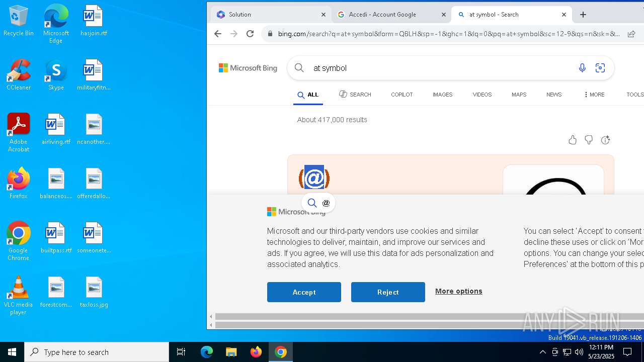This screenshot has height=362, width=644.
Task: Select someonete... document on desktop
Action: tap(94, 238)
